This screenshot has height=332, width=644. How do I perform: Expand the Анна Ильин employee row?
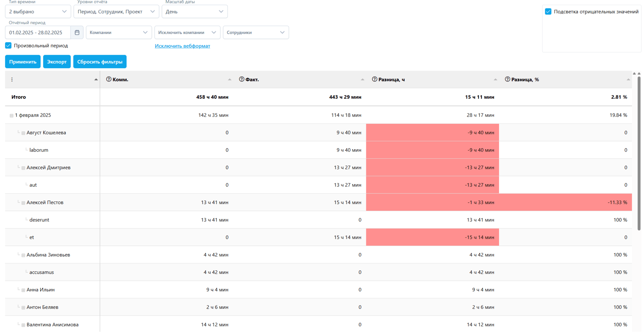click(23, 290)
